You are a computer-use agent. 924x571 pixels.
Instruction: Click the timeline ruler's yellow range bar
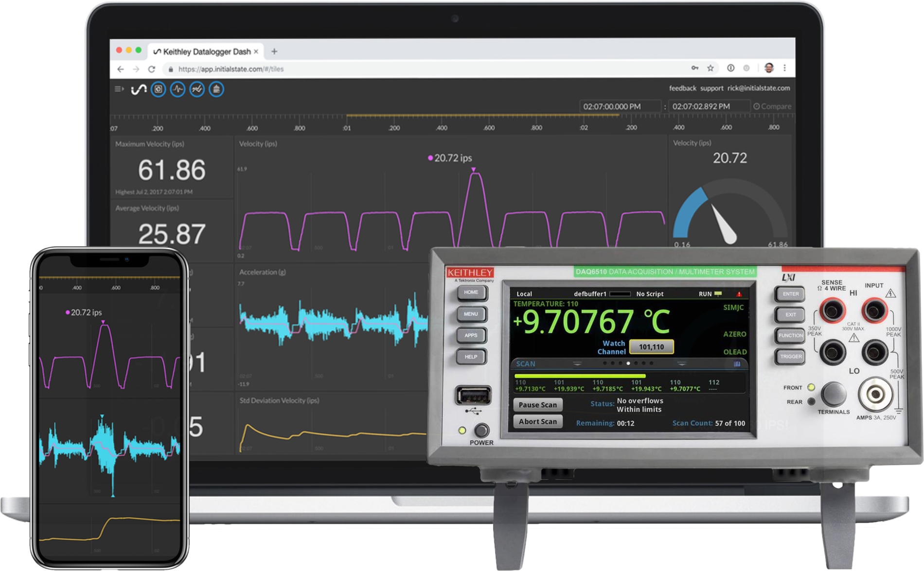pyautogui.click(x=481, y=116)
